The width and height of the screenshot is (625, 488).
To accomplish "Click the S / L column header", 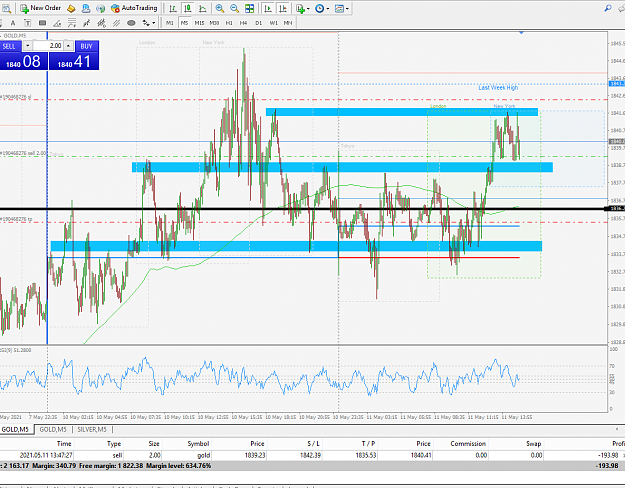I will pos(314,443).
